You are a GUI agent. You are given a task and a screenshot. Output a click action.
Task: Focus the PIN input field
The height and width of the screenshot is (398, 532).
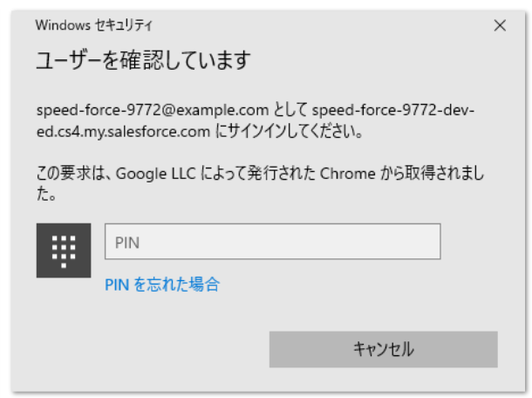(273, 242)
